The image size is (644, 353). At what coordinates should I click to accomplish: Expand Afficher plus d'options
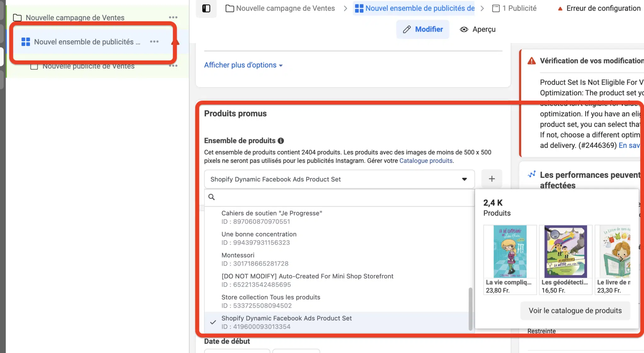243,65
